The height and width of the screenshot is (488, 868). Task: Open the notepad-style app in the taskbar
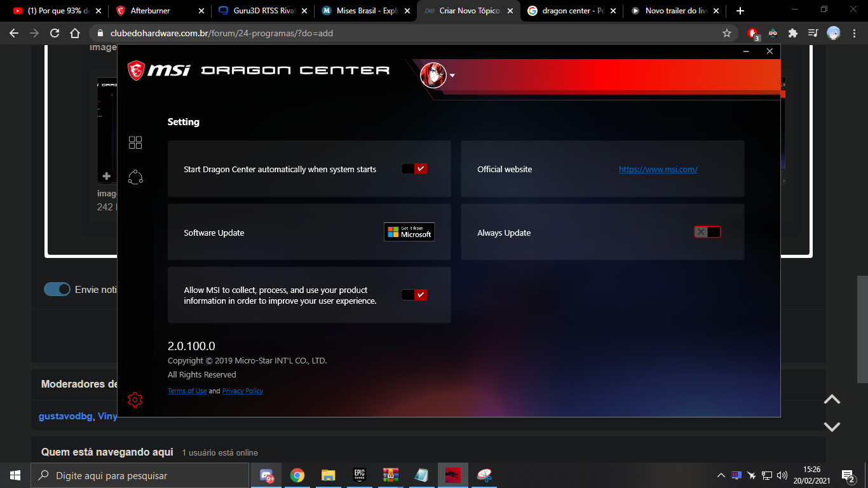[x=421, y=475]
